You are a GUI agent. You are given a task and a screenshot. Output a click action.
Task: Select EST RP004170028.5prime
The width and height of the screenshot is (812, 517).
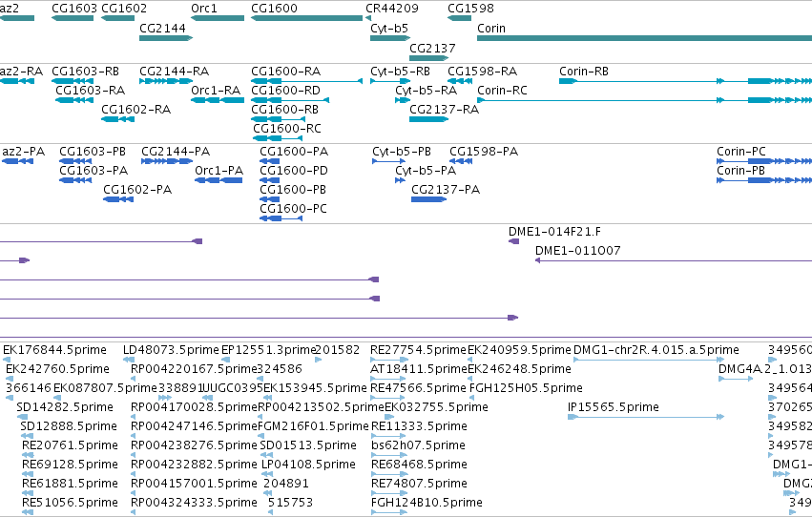click(194, 406)
